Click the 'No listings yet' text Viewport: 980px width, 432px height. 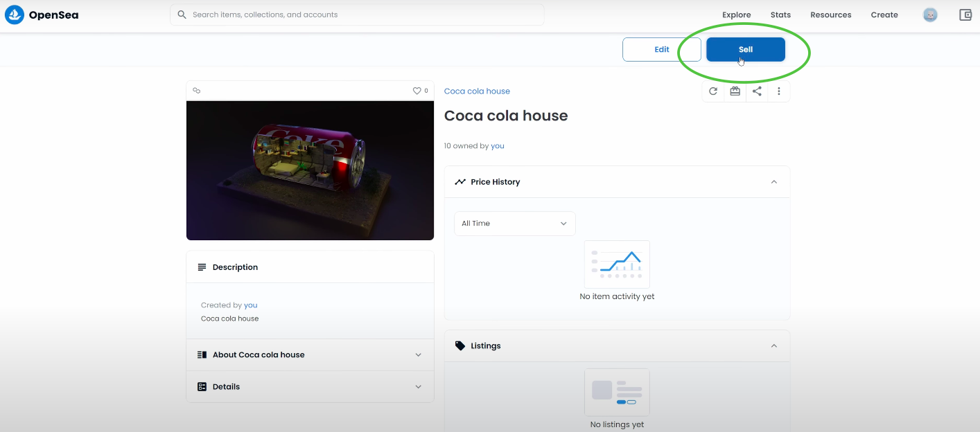(x=617, y=424)
